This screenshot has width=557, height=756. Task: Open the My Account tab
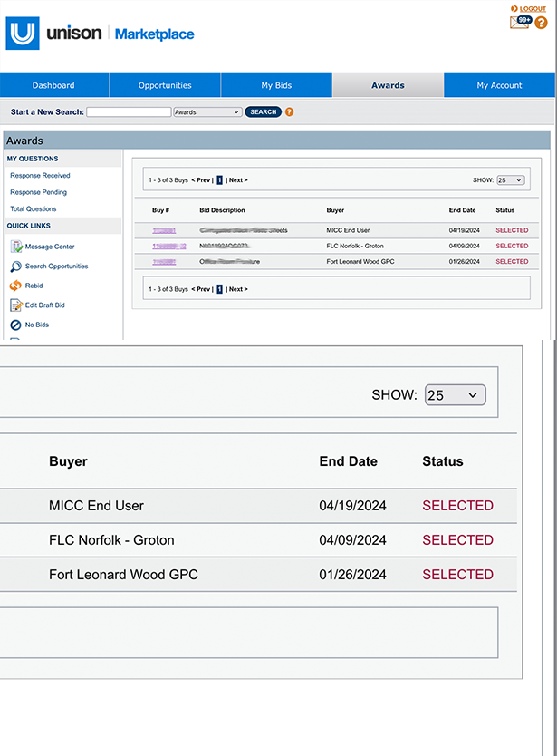(x=500, y=85)
